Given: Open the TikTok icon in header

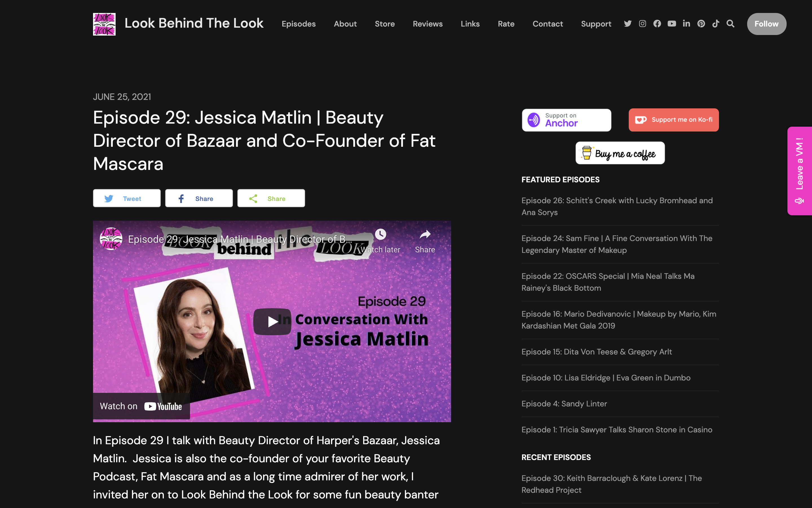Looking at the screenshot, I should (x=716, y=23).
